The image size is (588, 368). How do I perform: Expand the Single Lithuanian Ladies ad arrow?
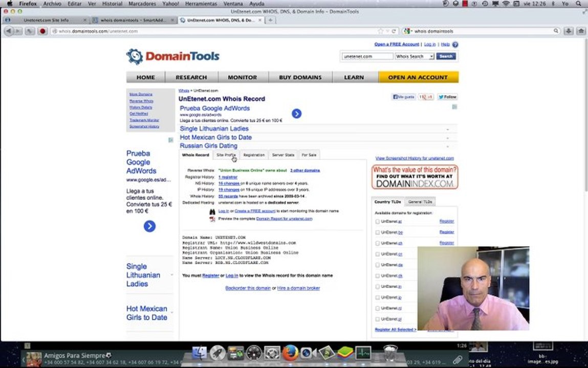tap(447, 129)
